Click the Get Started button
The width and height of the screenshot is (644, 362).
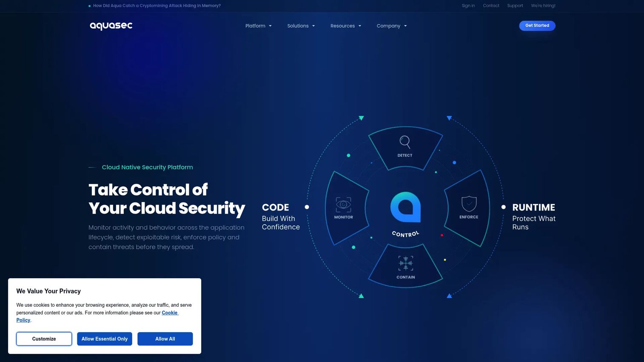(x=537, y=26)
